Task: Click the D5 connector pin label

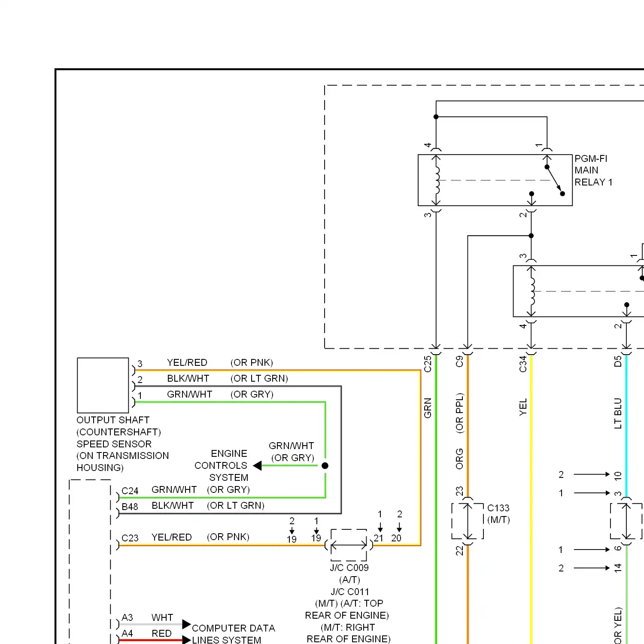Action: click(x=618, y=361)
